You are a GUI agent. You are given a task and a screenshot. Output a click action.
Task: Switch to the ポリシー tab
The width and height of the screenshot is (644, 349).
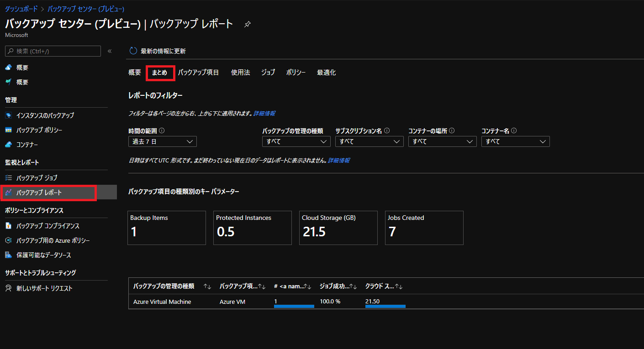point(296,73)
